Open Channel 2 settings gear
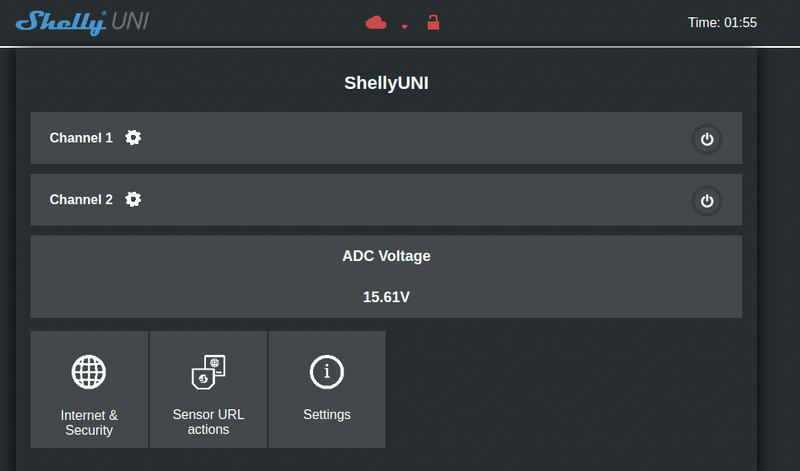The height and width of the screenshot is (471, 800). coord(133,199)
